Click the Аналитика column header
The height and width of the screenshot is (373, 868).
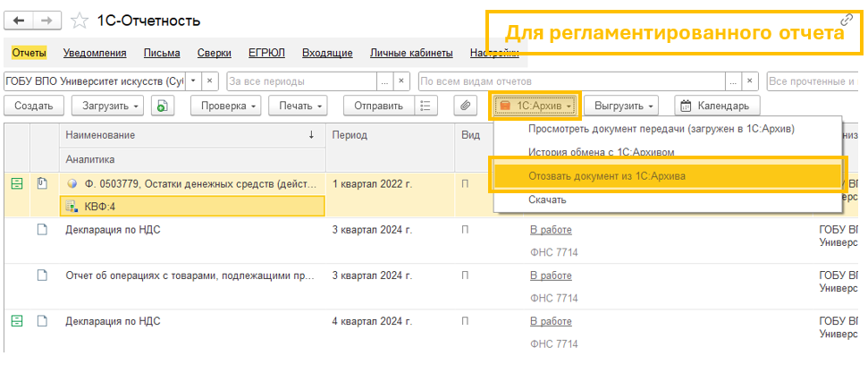click(x=192, y=159)
